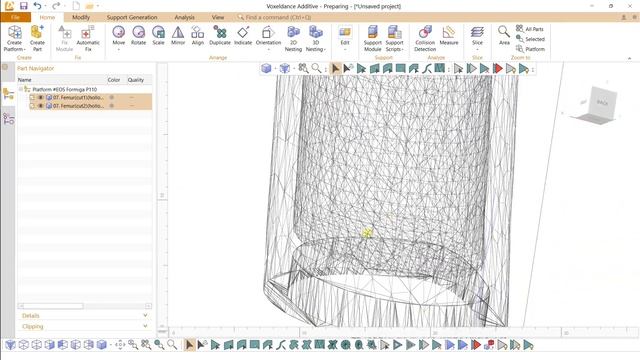The width and height of the screenshot is (640, 360).
Task: Click the undo arrow in title bar
Action: coord(38,6)
